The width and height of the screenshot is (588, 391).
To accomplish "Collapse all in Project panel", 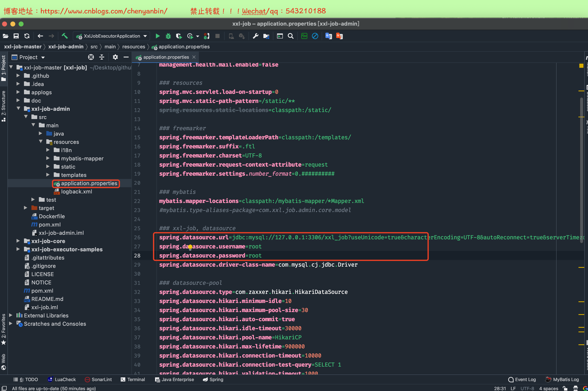I will pos(102,57).
